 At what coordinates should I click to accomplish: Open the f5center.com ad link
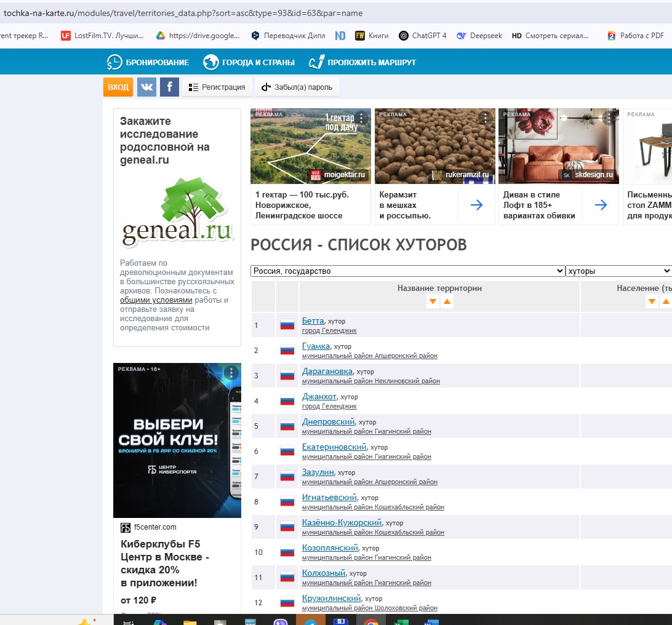click(154, 527)
